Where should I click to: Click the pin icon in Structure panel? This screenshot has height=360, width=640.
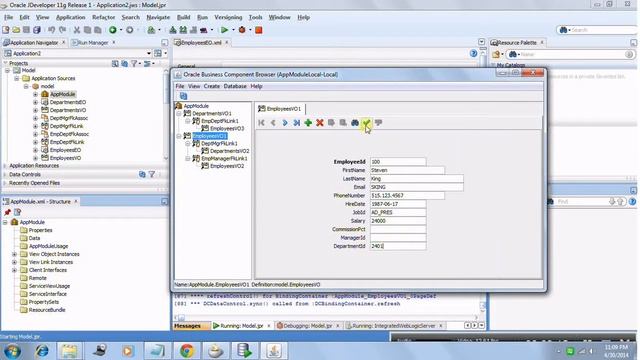click(x=7, y=212)
